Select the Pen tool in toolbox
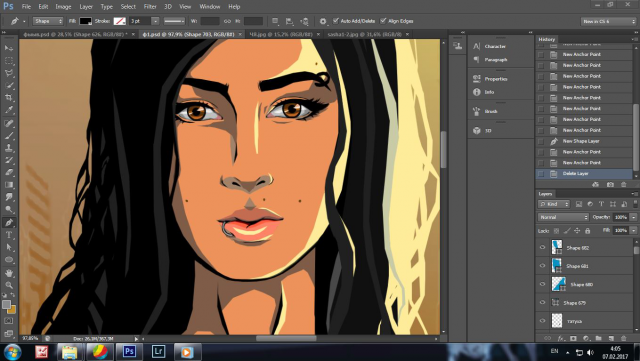The height and width of the screenshot is (361, 640). (9, 223)
